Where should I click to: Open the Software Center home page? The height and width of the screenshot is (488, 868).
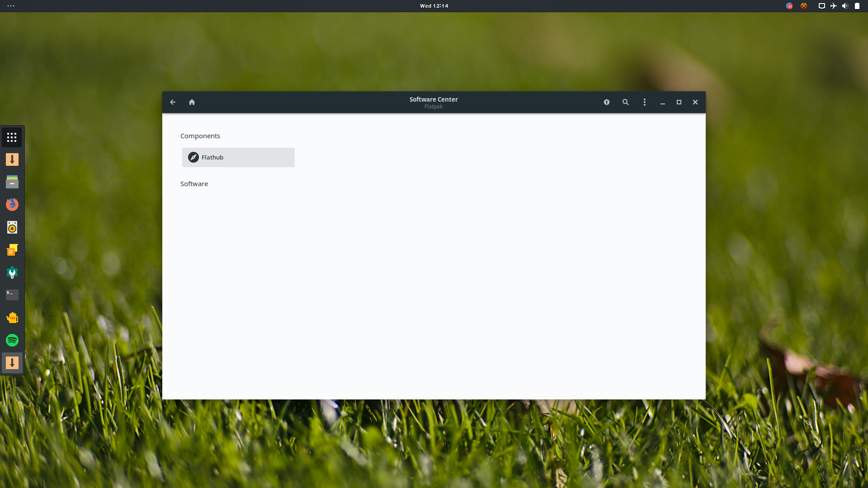(x=192, y=102)
